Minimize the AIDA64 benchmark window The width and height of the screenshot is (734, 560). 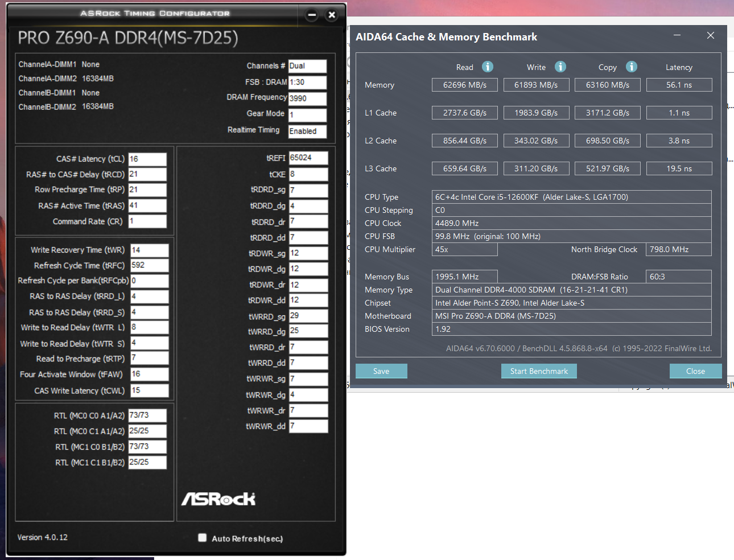(677, 35)
